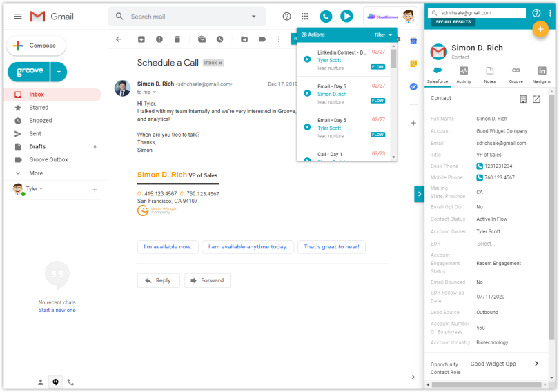This screenshot has height=392, width=559.
Task: Show email recipient details arrow
Action: [155, 92]
